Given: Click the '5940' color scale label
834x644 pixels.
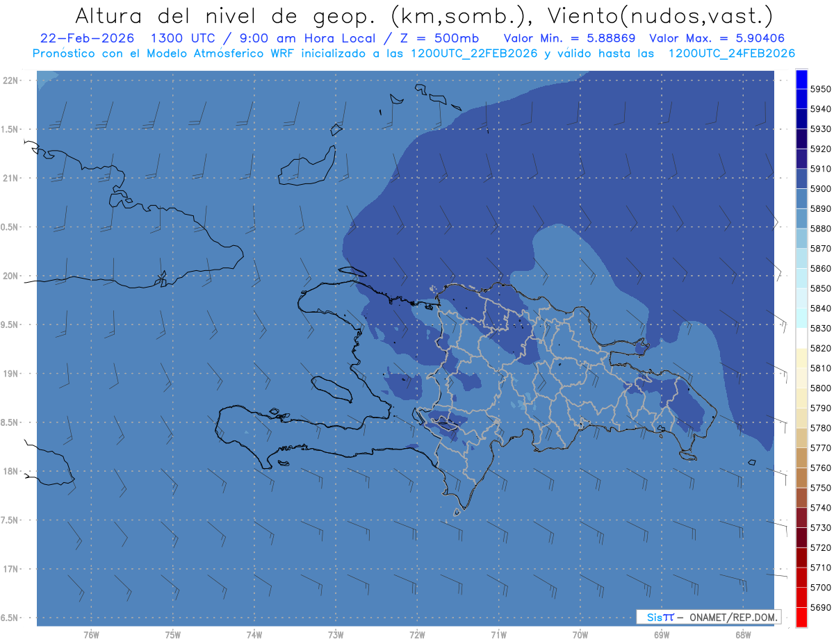Looking at the screenshot, I should click(820, 109).
